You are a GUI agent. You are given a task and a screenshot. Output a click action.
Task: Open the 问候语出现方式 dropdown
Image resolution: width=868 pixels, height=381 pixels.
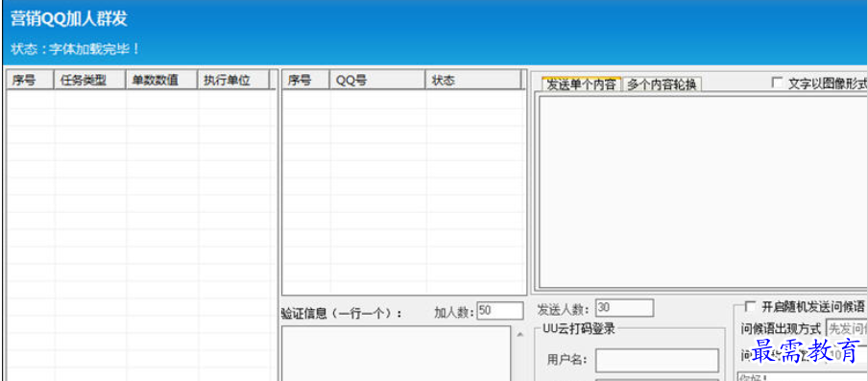click(847, 328)
